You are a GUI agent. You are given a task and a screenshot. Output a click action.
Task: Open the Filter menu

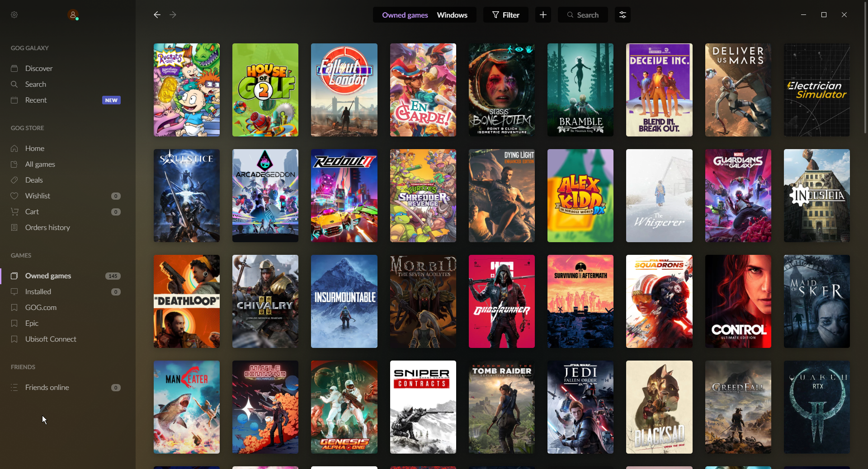[x=506, y=15]
